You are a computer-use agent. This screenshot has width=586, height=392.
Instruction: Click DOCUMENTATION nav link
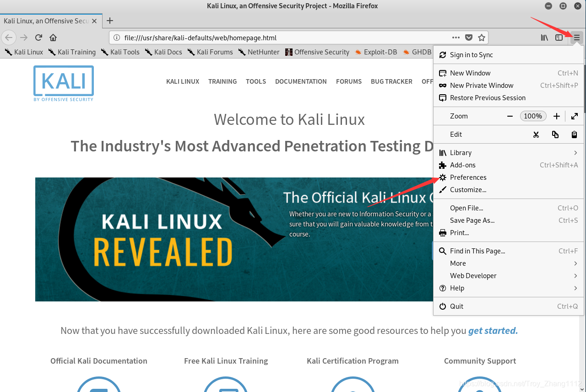[301, 81]
